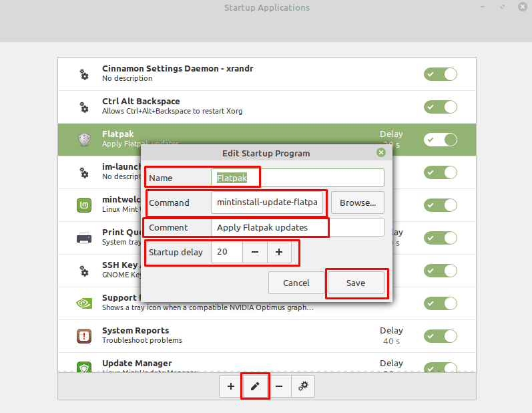Select the System Reports entry

267,336
